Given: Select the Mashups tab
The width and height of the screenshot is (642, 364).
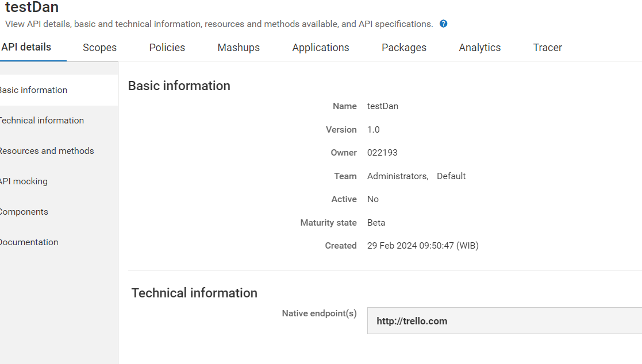Looking at the screenshot, I should (x=239, y=48).
